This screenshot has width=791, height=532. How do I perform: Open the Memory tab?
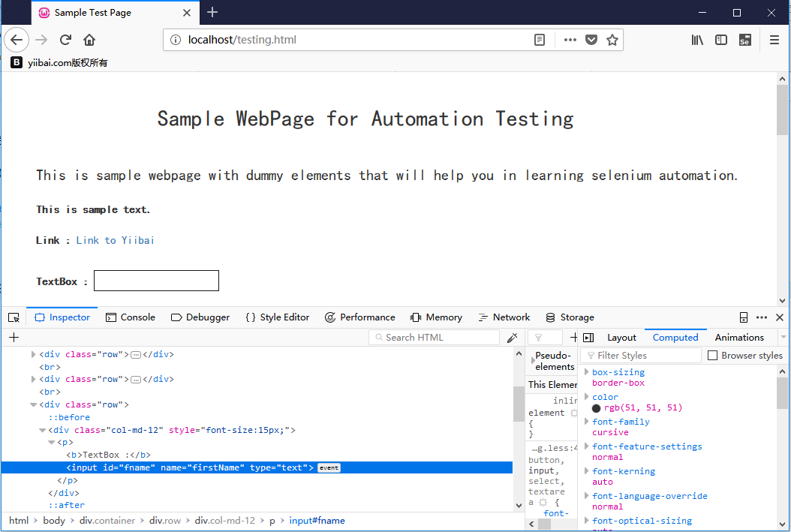[436, 317]
